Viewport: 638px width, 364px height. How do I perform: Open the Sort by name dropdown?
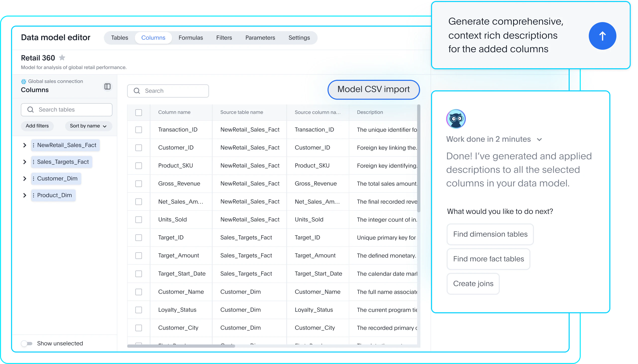(x=88, y=126)
